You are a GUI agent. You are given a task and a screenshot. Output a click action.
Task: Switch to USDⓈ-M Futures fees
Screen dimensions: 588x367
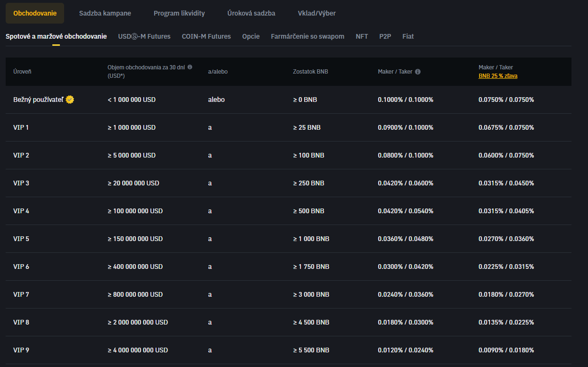coord(144,36)
